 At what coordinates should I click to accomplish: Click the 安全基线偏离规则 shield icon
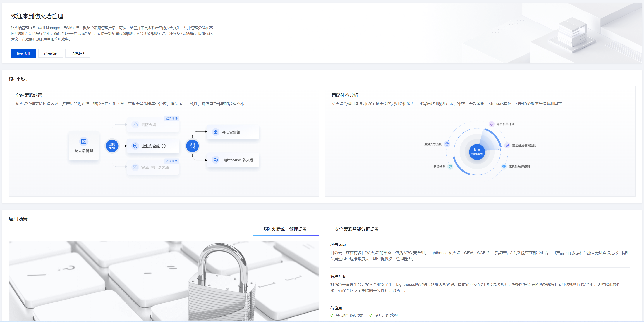click(507, 145)
